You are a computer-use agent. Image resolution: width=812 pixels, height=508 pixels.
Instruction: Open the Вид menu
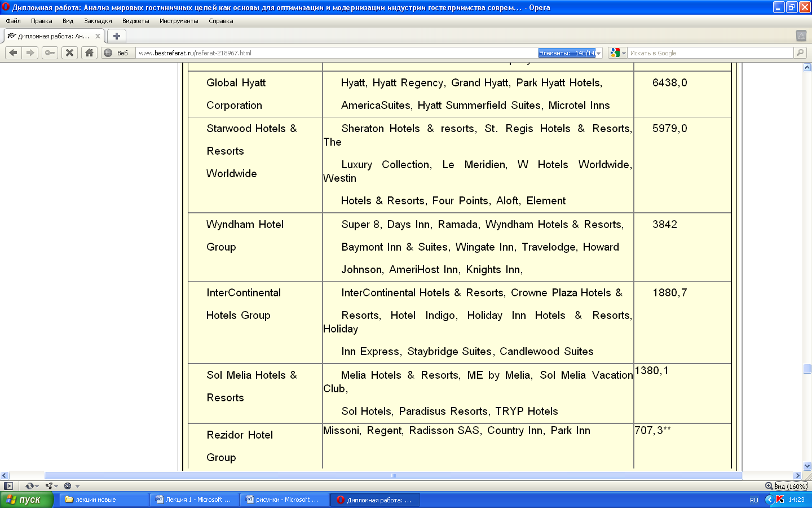(x=68, y=21)
